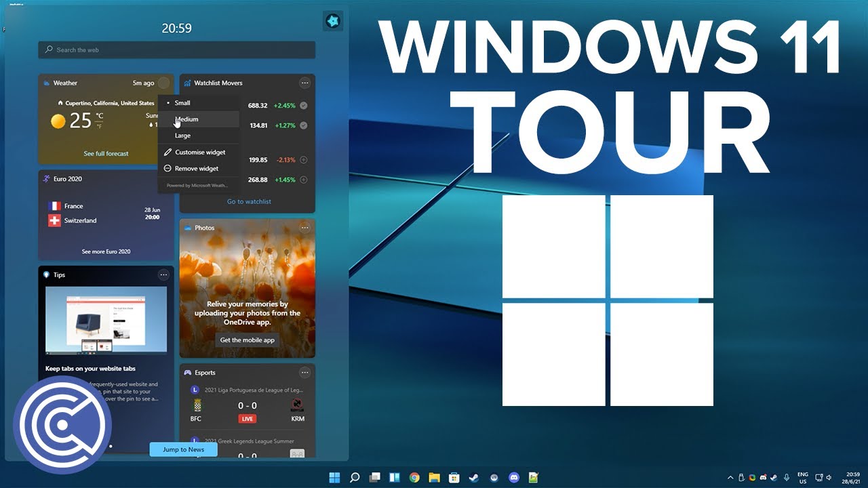This screenshot has height=488, width=868.
Task: Toggle watchlist check for 688.32 stock
Action: coord(303,106)
